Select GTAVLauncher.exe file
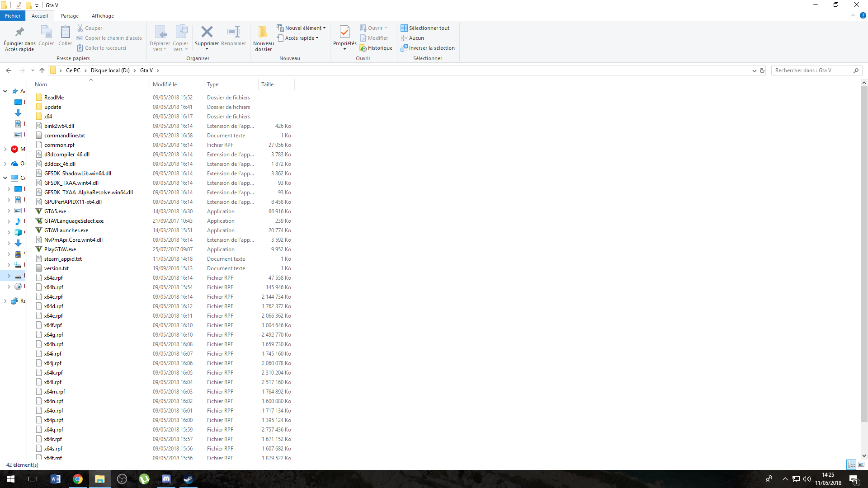 (66, 230)
